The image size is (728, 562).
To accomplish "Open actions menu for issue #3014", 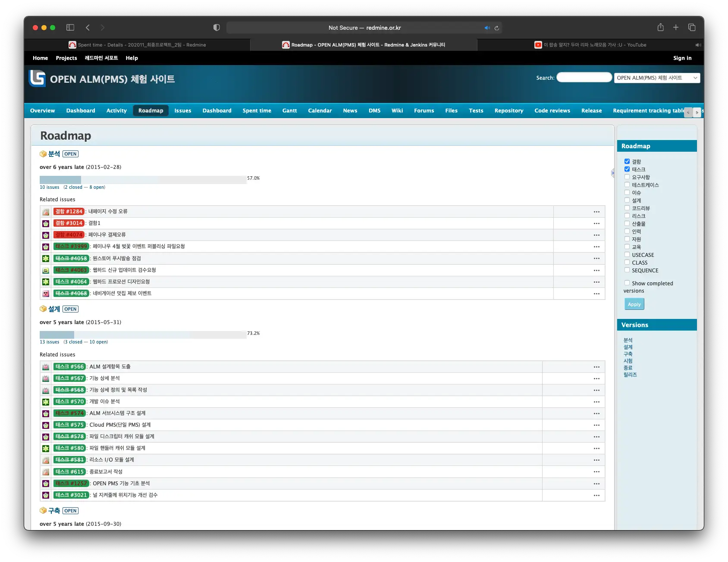I will click(x=596, y=223).
